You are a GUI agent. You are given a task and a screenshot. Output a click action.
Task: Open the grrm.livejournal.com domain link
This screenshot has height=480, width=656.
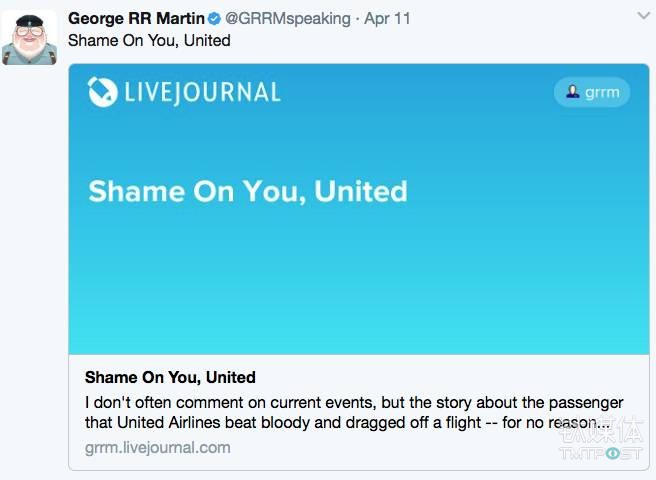click(x=157, y=447)
